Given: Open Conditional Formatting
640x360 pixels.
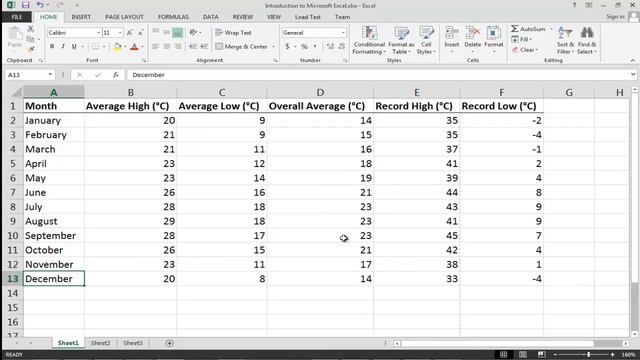Looking at the screenshot, I should (x=369, y=40).
